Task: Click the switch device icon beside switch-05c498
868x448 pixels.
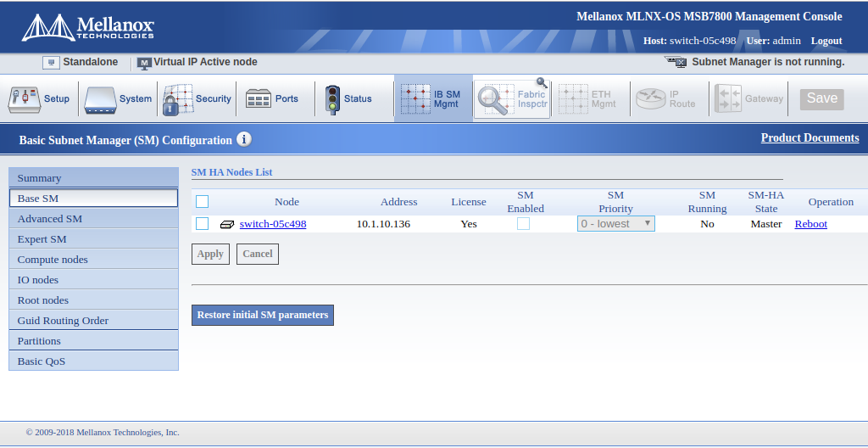Action: coord(227,225)
